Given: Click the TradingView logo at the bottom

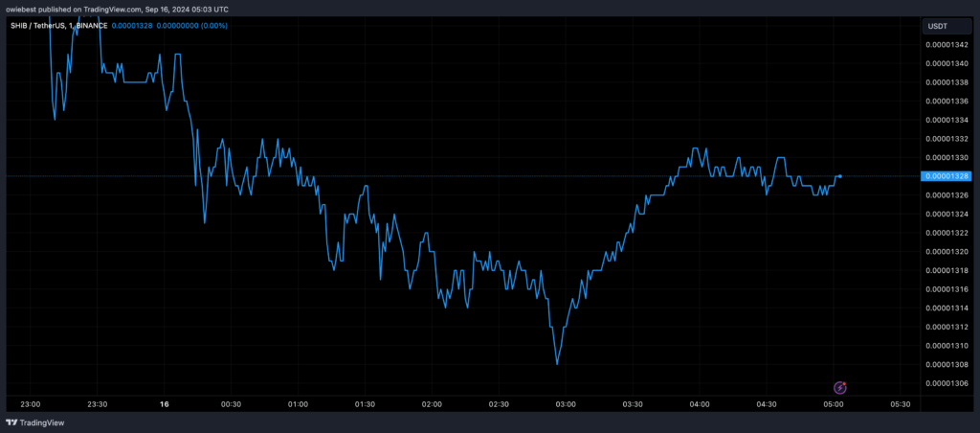Looking at the screenshot, I should [x=35, y=423].
